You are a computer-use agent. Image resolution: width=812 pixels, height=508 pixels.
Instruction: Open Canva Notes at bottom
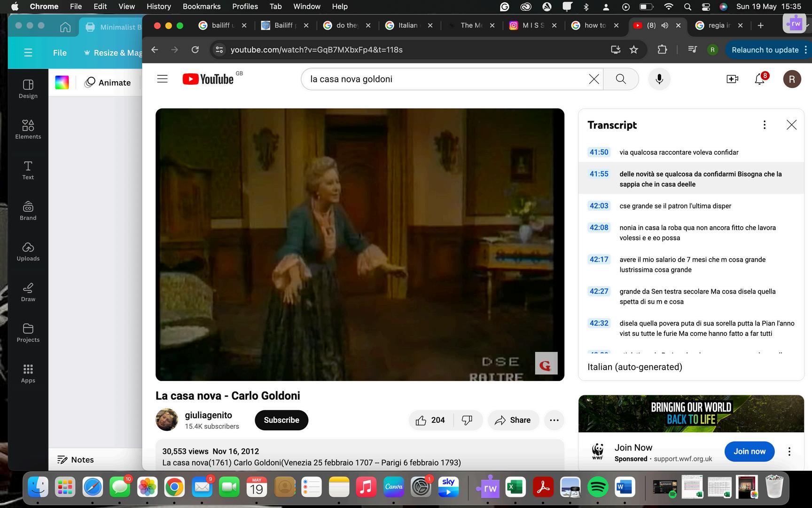(x=76, y=460)
